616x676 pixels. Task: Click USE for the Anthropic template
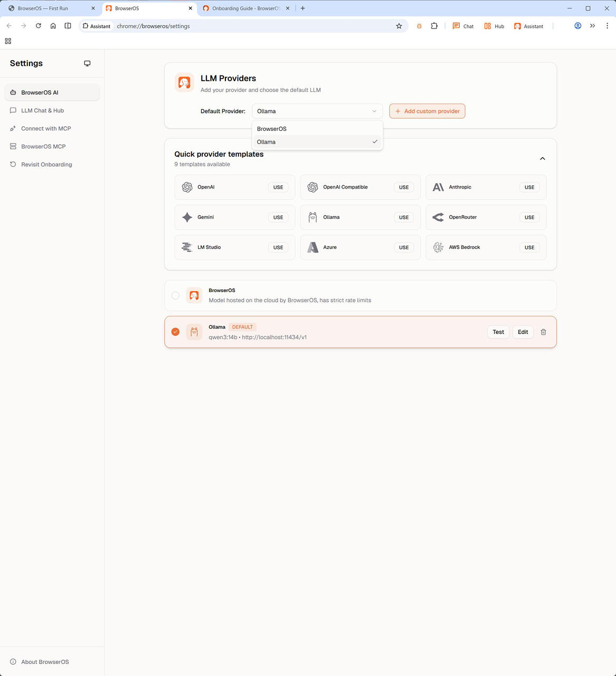[529, 187]
